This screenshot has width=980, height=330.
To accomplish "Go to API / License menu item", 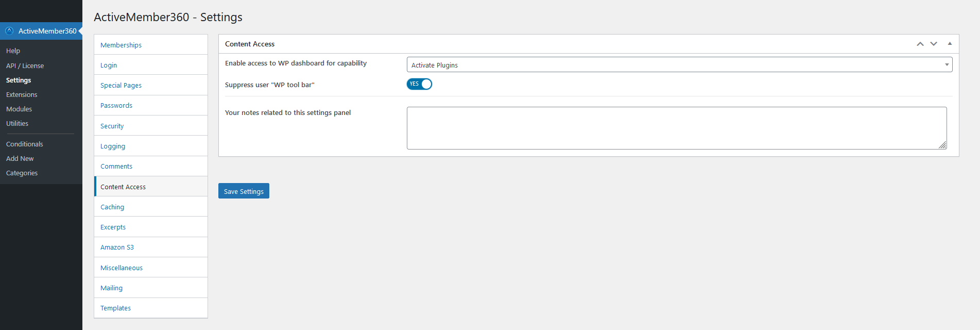I will 41,65.
